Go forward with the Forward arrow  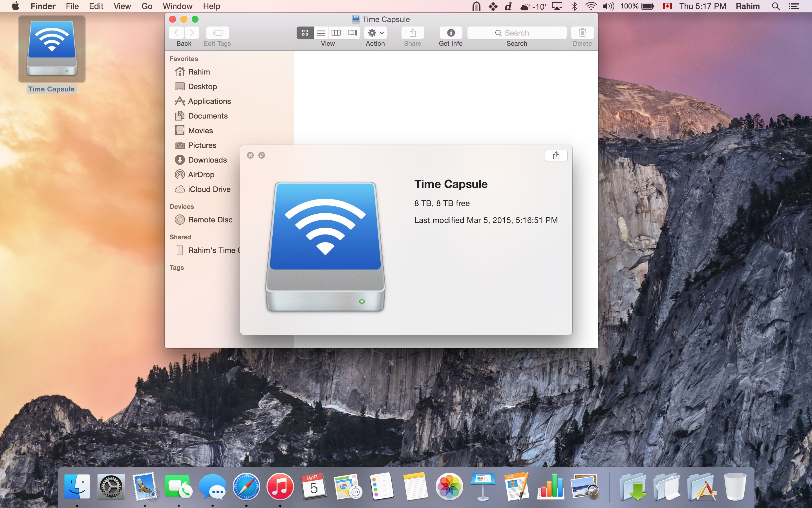(192, 32)
